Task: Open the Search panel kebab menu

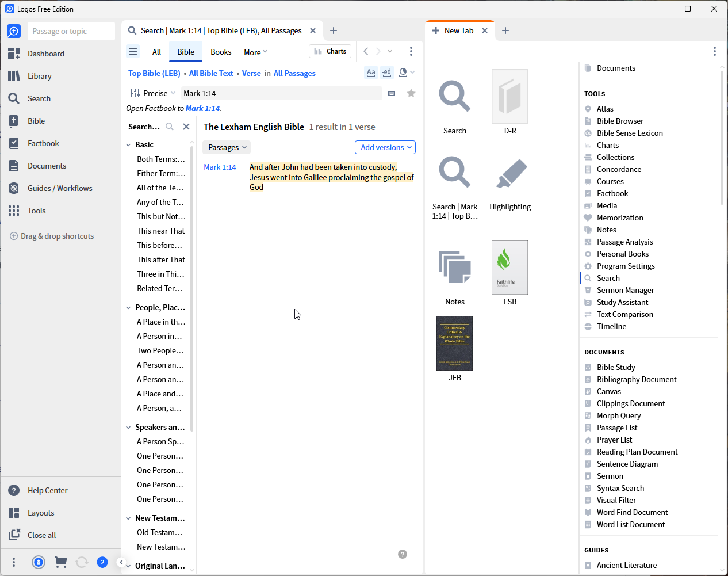Action: tap(411, 51)
